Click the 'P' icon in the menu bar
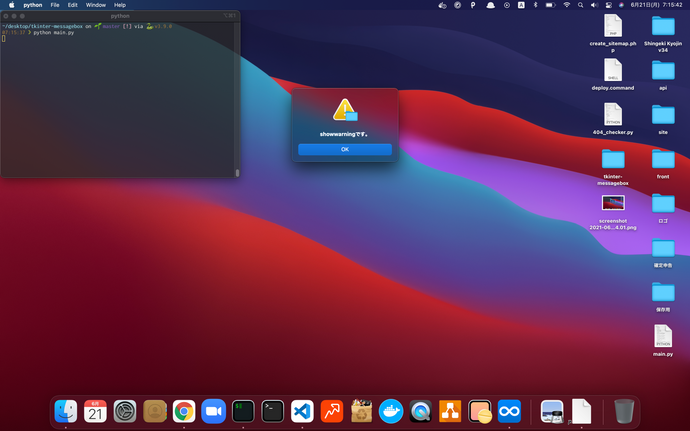The width and height of the screenshot is (690, 431). point(473,5)
